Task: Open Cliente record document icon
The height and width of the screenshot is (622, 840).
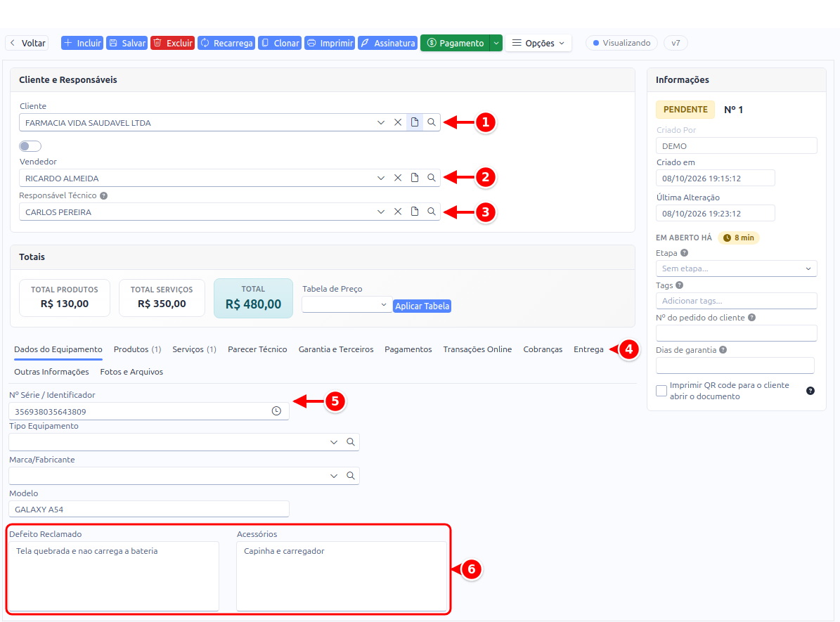Action: [x=415, y=122]
